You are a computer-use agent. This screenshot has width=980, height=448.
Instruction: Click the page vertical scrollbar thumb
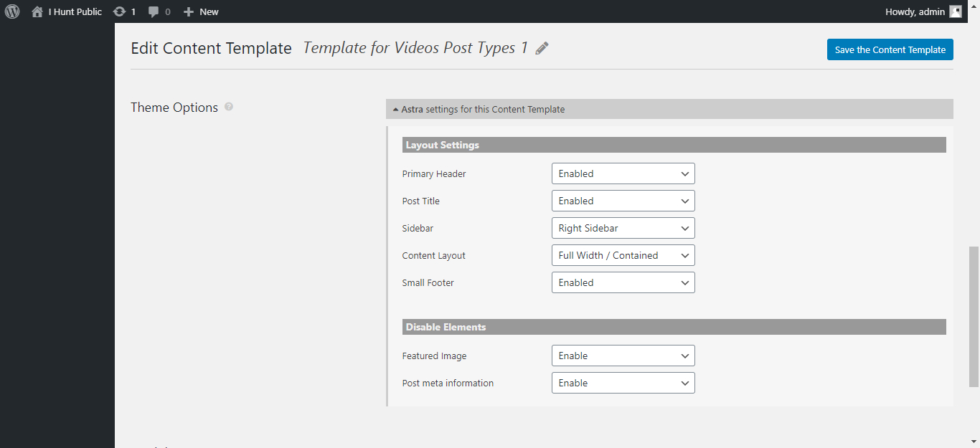(x=974, y=316)
